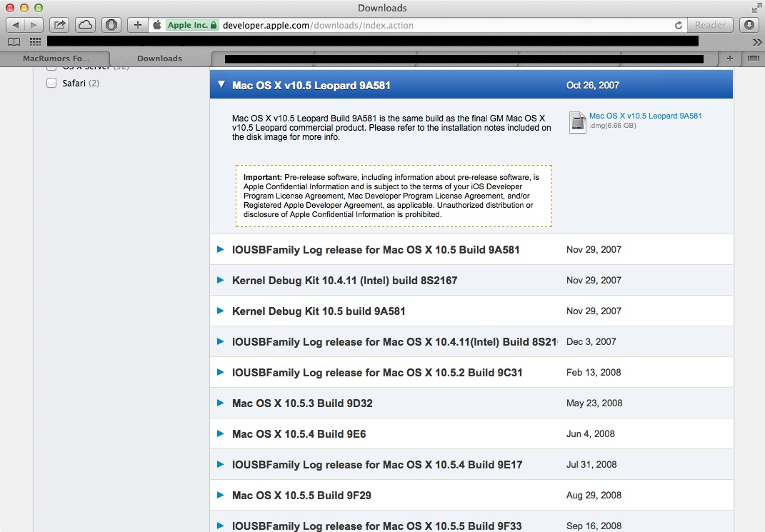Expand IOUSBFamily Log release 10.4.11(Intel) row
The height and width of the screenshot is (532, 765).
(221, 341)
